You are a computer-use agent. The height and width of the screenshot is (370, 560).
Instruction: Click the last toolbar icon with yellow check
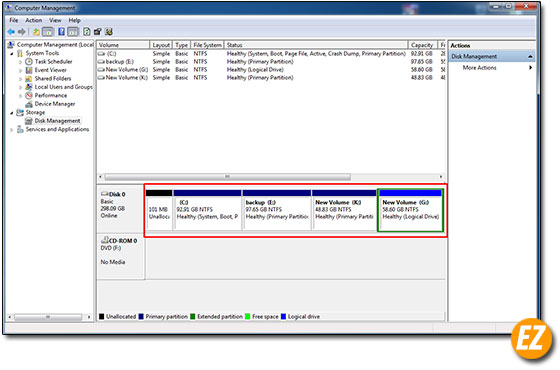(109, 32)
